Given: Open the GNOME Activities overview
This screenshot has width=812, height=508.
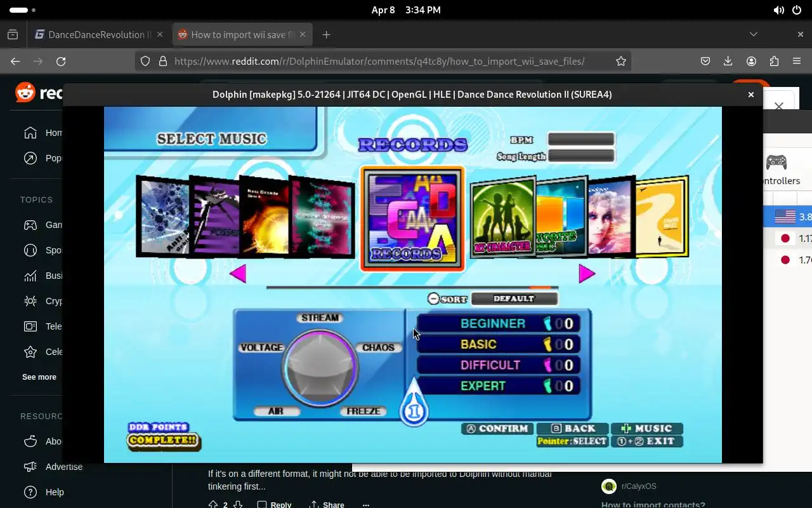Looking at the screenshot, I should tap(23, 10).
